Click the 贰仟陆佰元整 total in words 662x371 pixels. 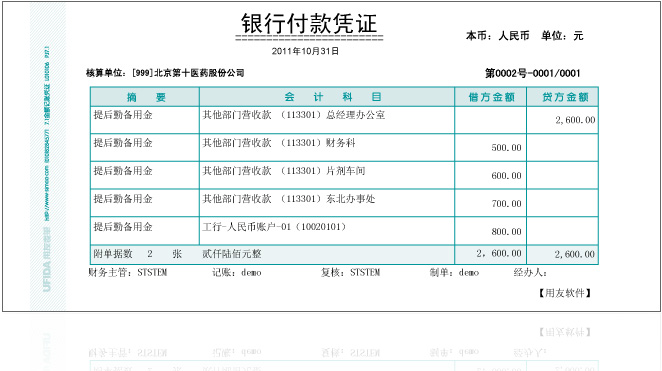[232, 254]
